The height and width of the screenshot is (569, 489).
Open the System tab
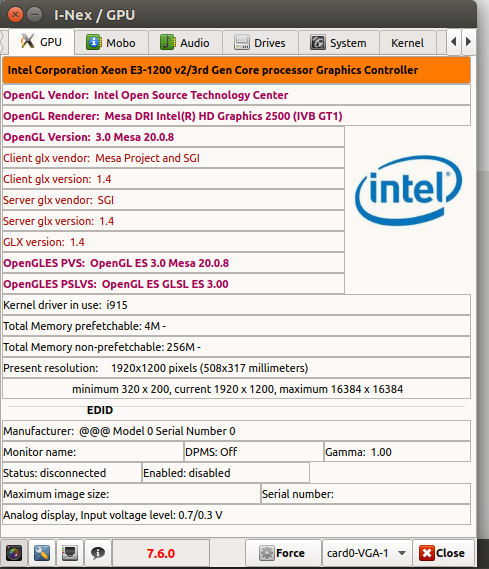pyautogui.click(x=339, y=43)
